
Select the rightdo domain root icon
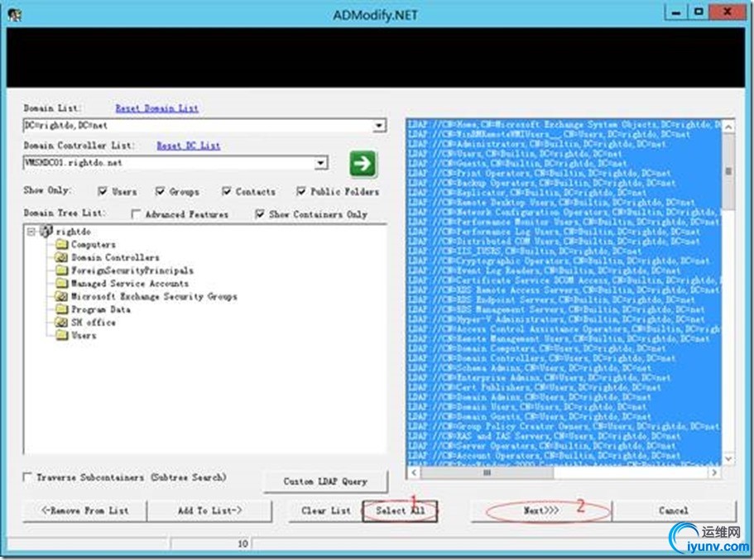tap(46, 232)
